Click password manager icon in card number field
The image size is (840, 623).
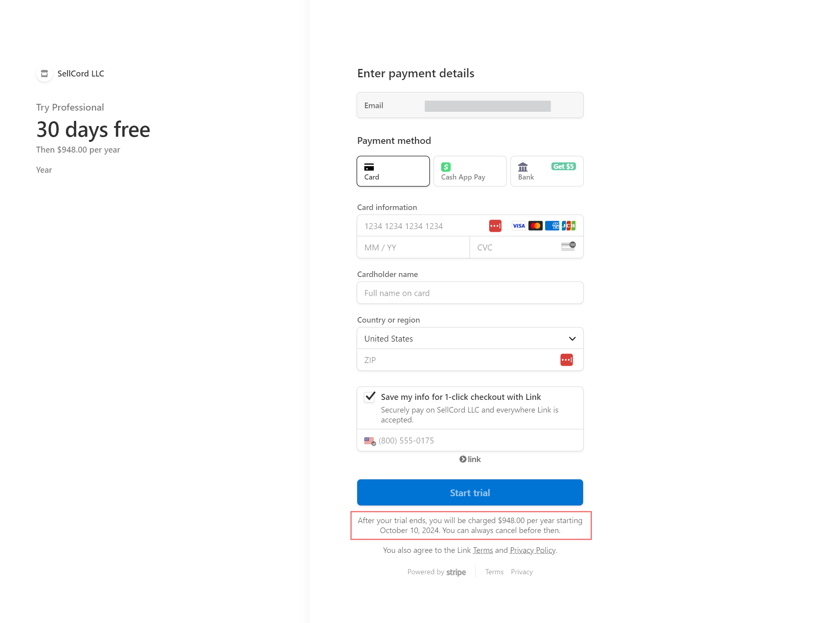click(x=495, y=226)
